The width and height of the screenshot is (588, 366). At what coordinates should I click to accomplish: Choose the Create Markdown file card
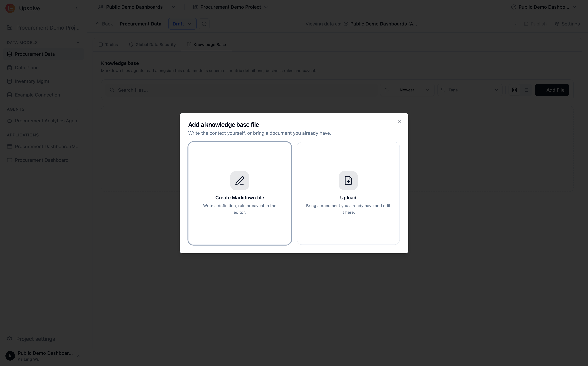pyautogui.click(x=239, y=193)
